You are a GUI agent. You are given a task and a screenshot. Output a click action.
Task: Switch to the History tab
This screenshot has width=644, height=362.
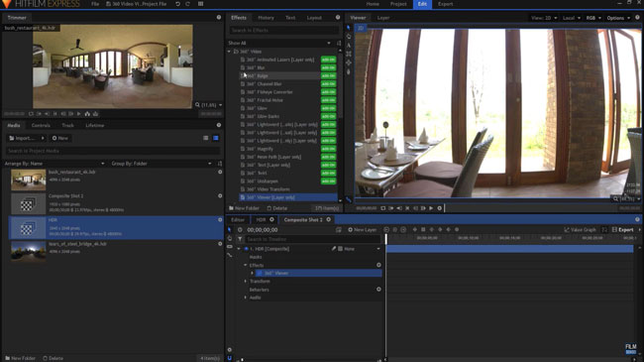pyautogui.click(x=266, y=18)
